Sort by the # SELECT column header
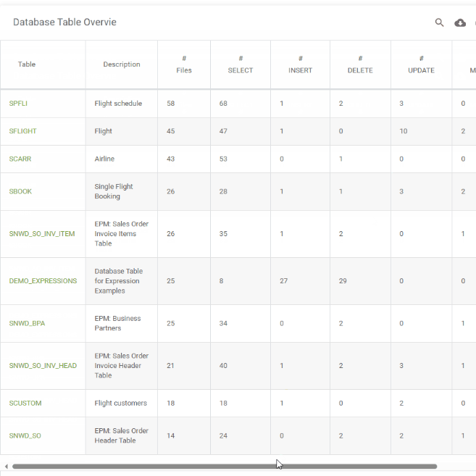Viewport: 476px width, 476px height. point(241,64)
